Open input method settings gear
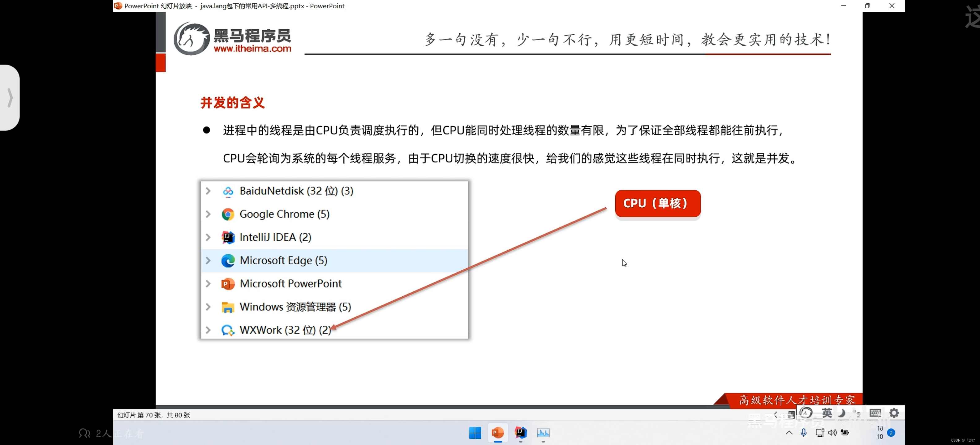Viewport: 980px width, 445px height. tap(894, 413)
